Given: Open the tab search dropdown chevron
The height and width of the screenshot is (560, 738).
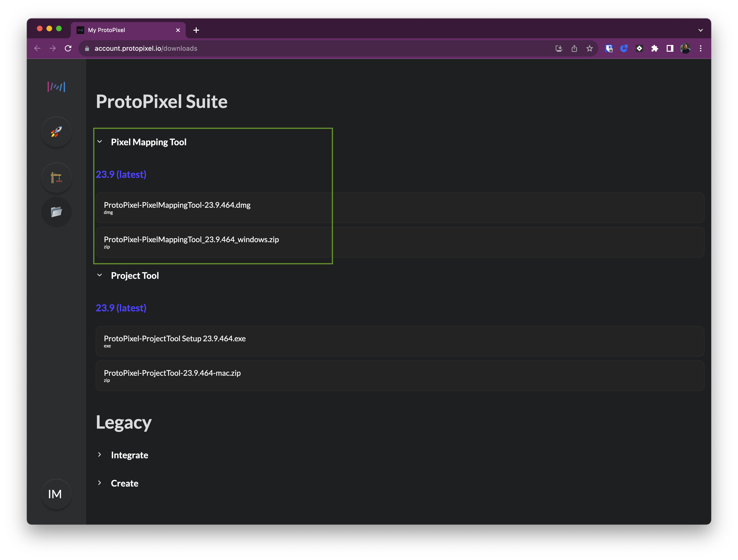Looking at the screenshot, I should coord(701,30).
